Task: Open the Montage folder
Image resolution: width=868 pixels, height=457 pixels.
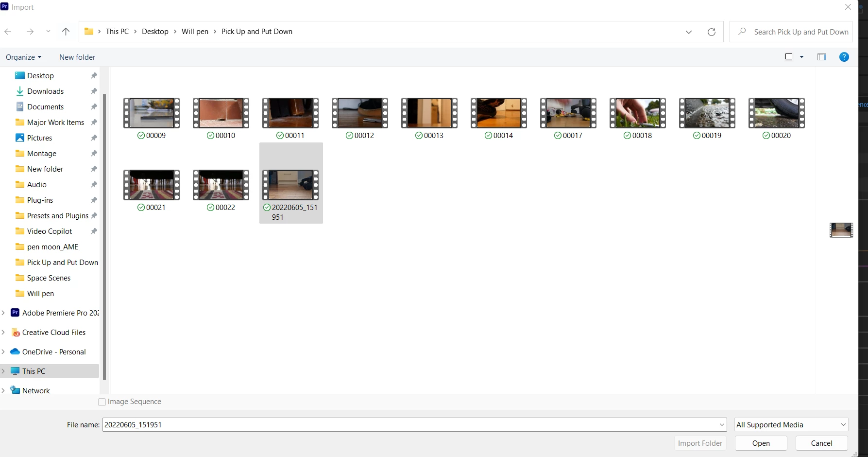Action: (x=41, y=153)
